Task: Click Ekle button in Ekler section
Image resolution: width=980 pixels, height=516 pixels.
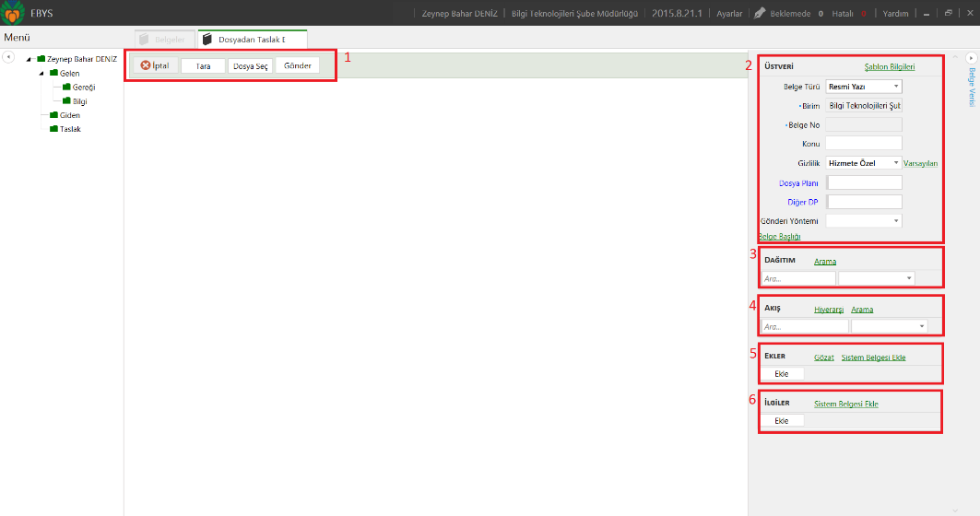Action: point(782,373)
